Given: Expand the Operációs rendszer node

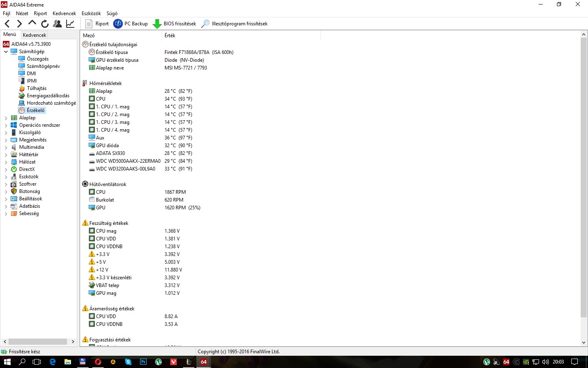Looking at the screenshot, I should click(x=6, y=125).
